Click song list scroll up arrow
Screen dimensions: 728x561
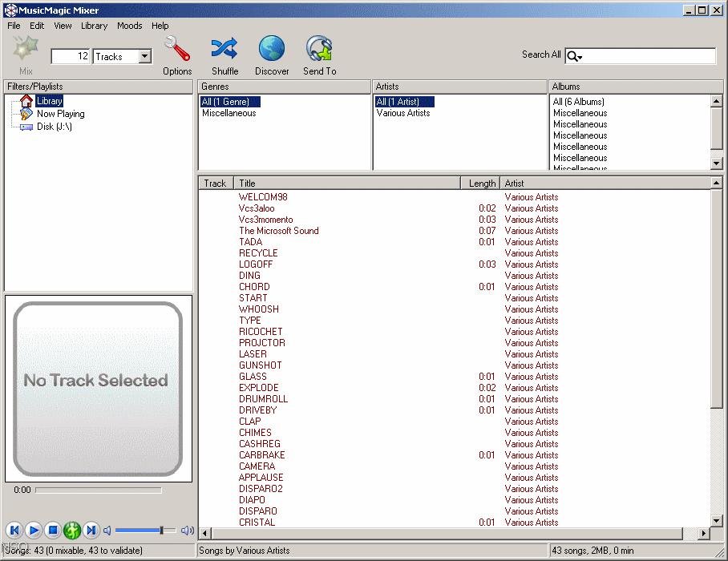click(x=717, y=183)
